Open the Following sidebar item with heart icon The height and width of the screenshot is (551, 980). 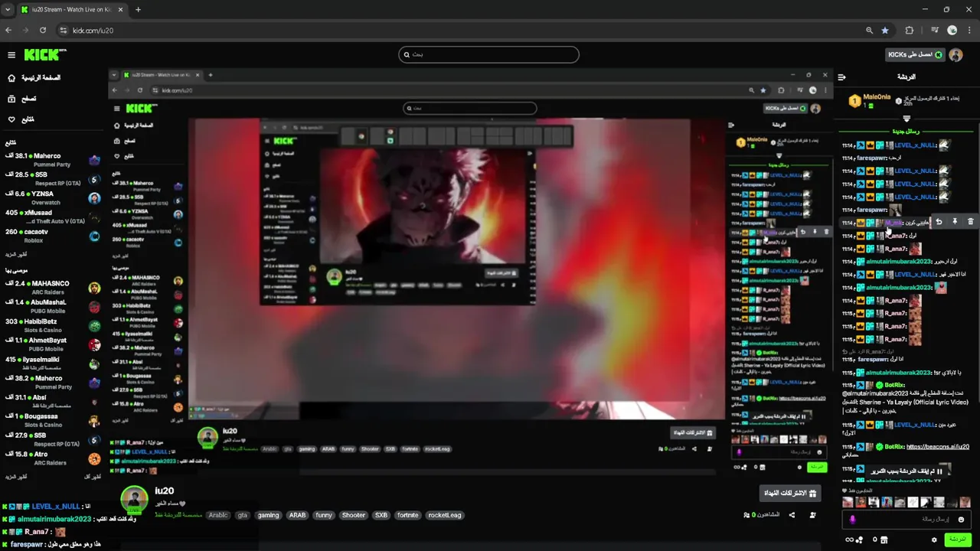coord(21,119)
